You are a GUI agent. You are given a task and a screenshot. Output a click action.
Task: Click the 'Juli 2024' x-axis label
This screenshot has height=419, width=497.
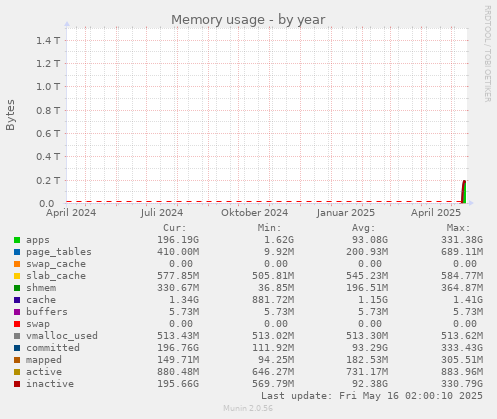pyautogui.click(x=162, y=213)
